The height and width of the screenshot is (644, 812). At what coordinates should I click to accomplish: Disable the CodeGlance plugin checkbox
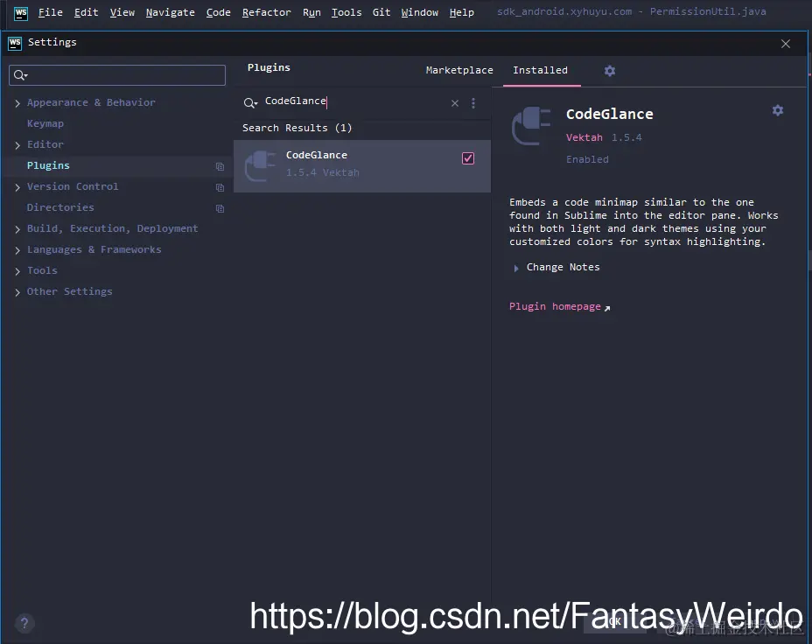(x=467, y=158)
